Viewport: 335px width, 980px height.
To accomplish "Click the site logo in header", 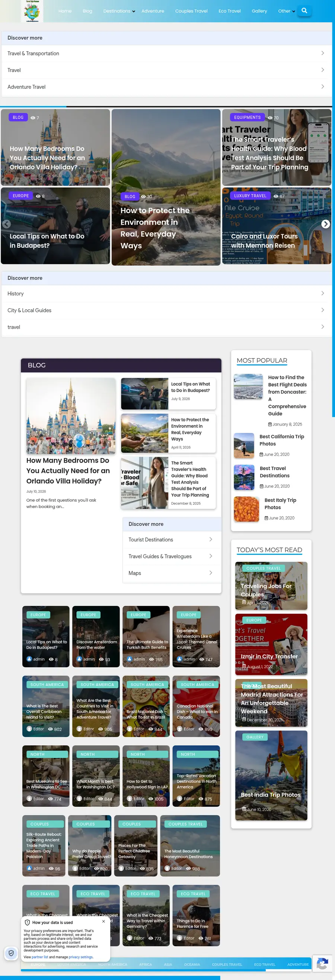I will (32, 11).
